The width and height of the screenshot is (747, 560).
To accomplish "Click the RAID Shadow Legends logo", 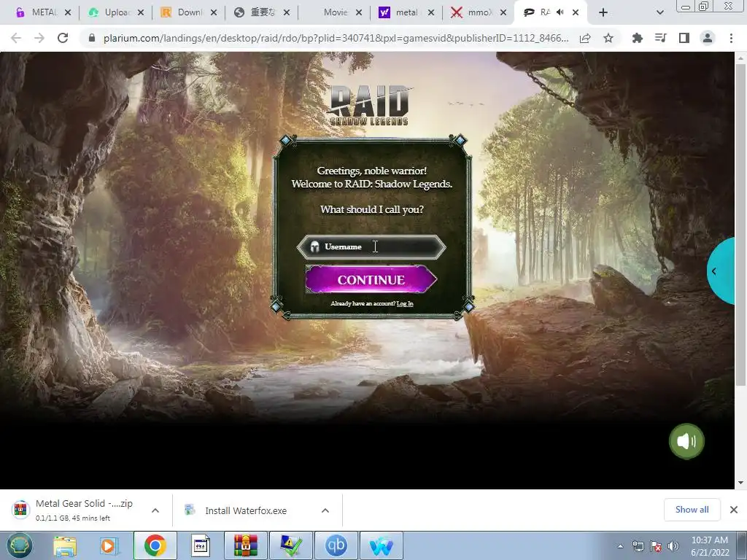I will click(x=370, y=105).
